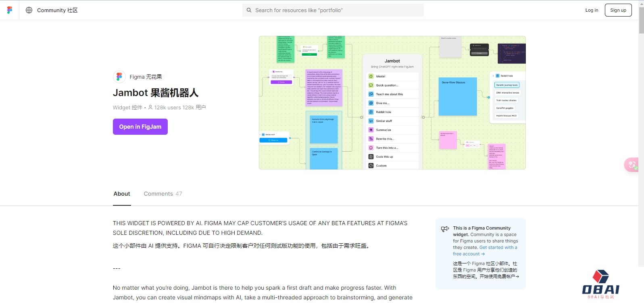Click the Rabbit hole icon in the Jambot list
This screenshot has width=644, height=303.
coord(371,112)
